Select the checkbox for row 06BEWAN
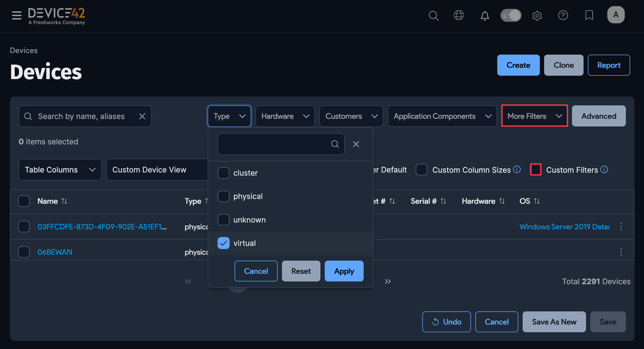This screenshot has height=349, width=644. click(24, 252)
